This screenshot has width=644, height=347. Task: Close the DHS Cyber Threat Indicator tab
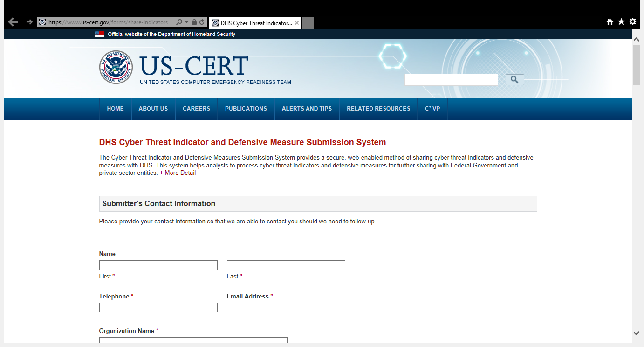point(297,23)
